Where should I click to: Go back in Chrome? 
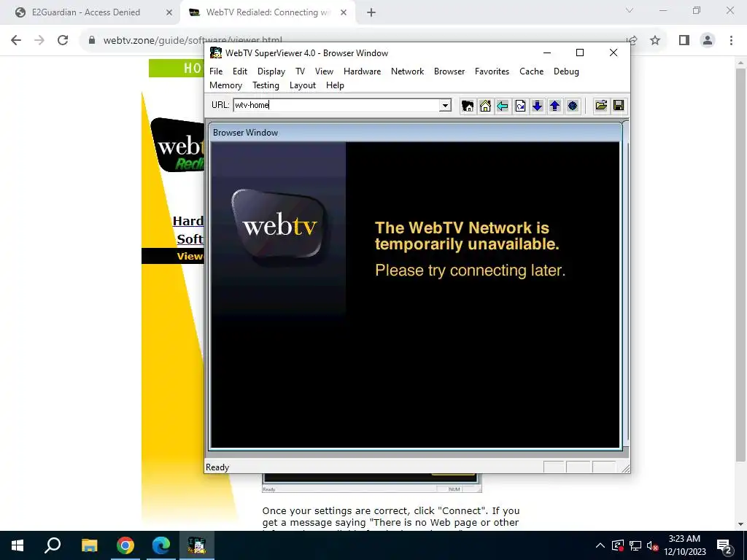click(16, 41)
